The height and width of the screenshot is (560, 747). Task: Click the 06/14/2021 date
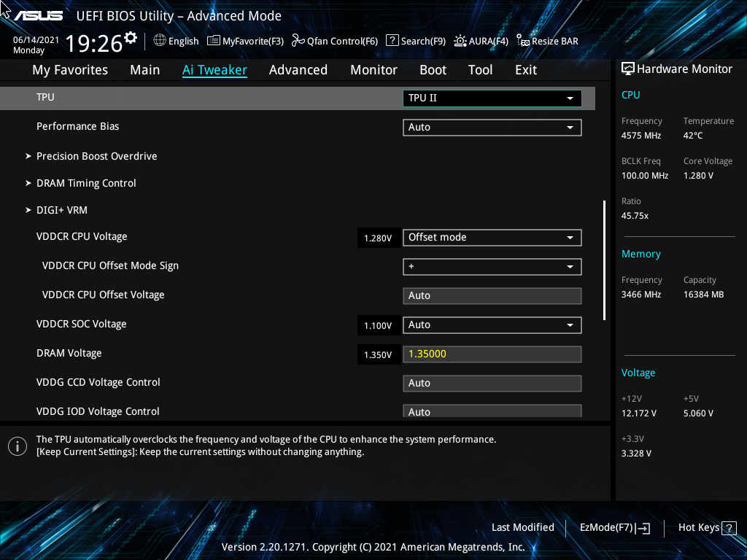pos(36,40)
